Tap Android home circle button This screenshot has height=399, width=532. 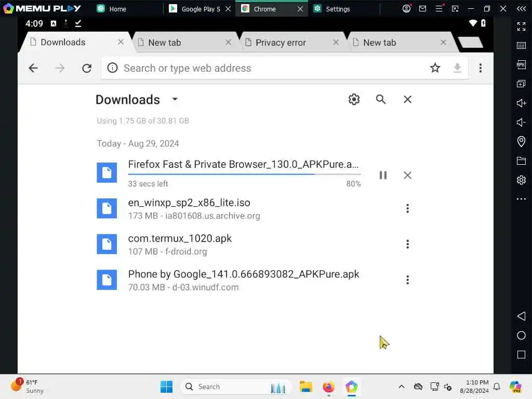click(521, 336)
